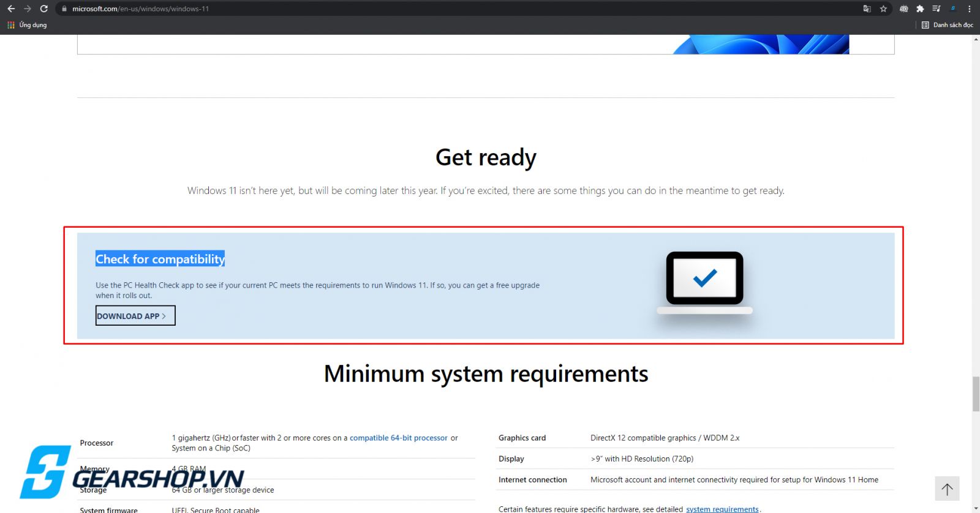
Task: Open the media control playlist icon
Action: coord(936,9)
